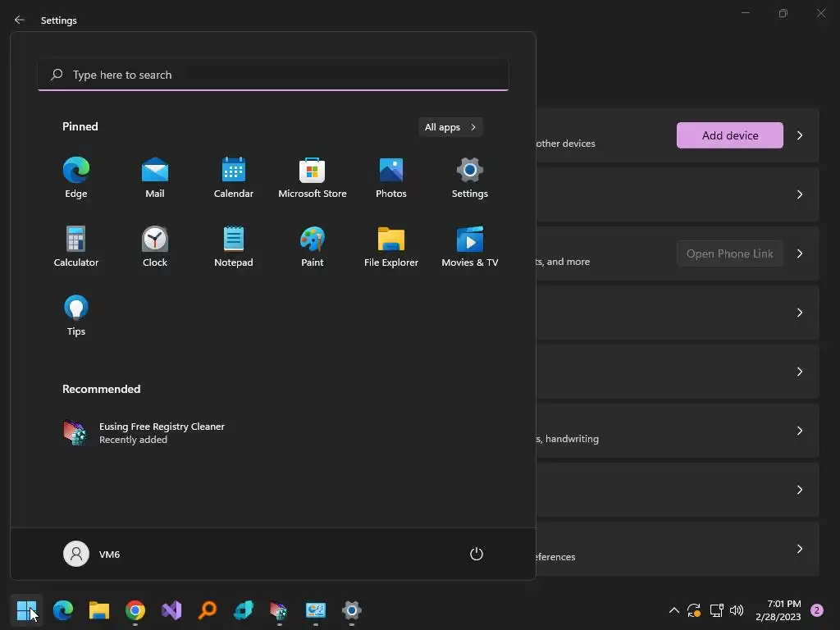The height and width of the screenshot is (630, 840).
Task: Click the Add device button
Action: [x=729, y=135]
